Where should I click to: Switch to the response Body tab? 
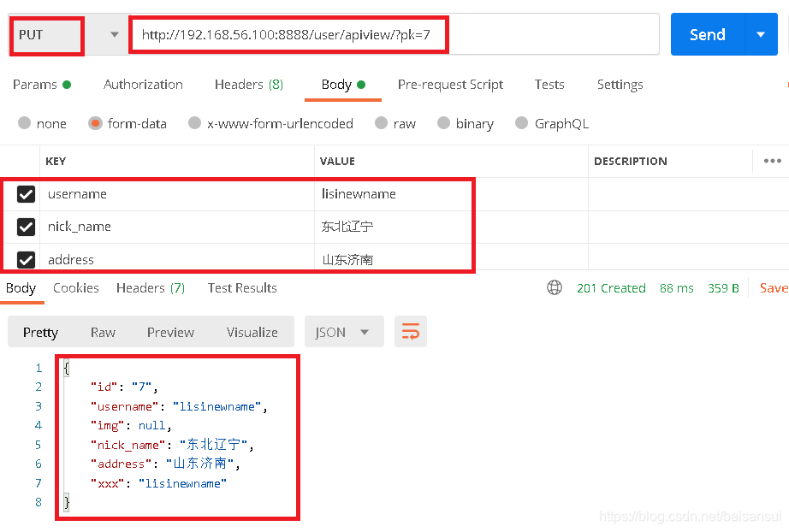pyautogui.click(x=21, y=288)
